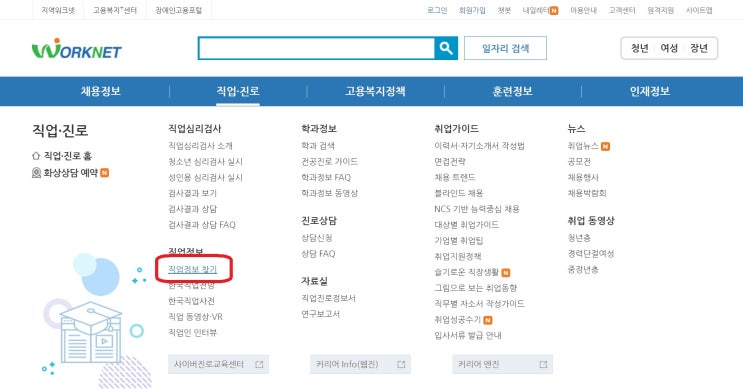Open 검사결과 상담 FAQ

pos(202,225)
